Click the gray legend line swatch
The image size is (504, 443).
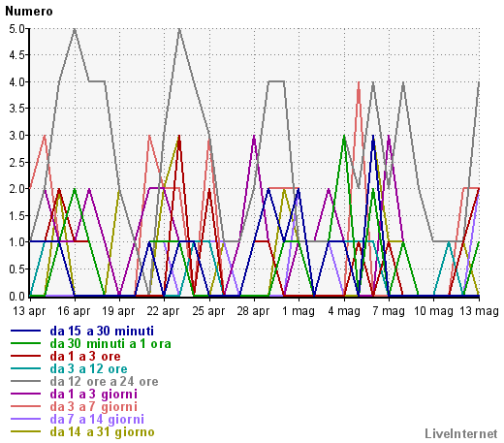[x=26, y=381]
